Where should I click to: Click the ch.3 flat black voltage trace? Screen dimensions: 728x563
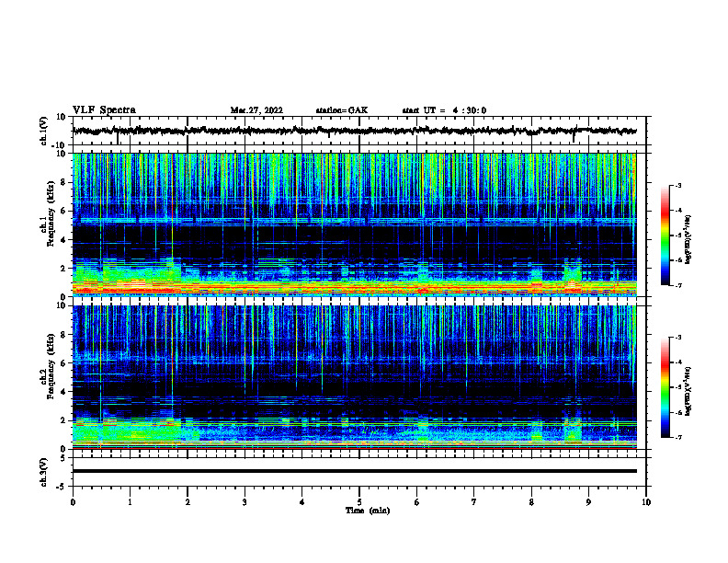(x=355, y=471)
